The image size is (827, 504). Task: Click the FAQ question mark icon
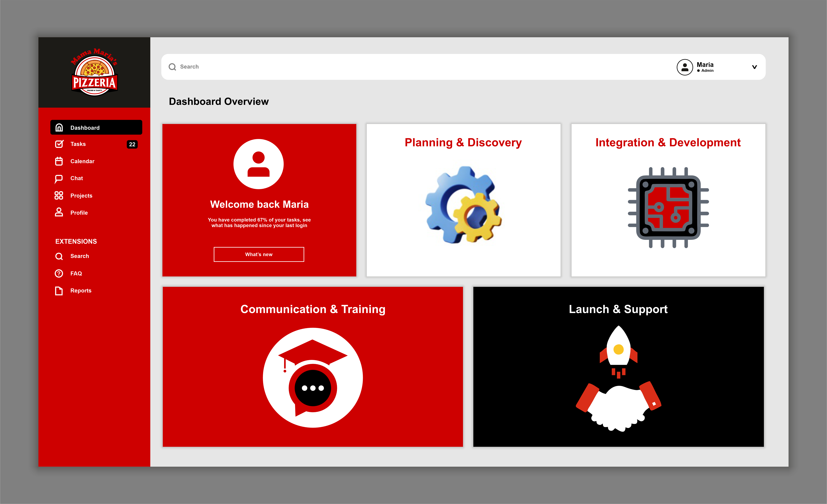[59, 274]
